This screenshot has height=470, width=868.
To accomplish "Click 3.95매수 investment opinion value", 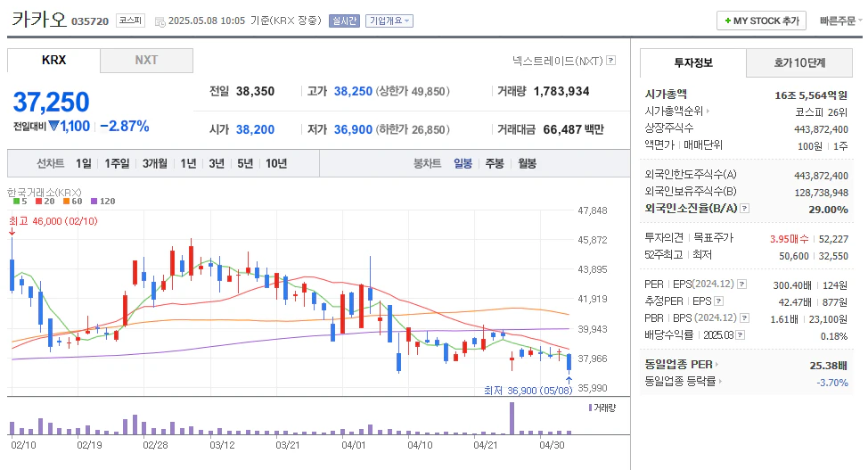I will click(789, 239).
